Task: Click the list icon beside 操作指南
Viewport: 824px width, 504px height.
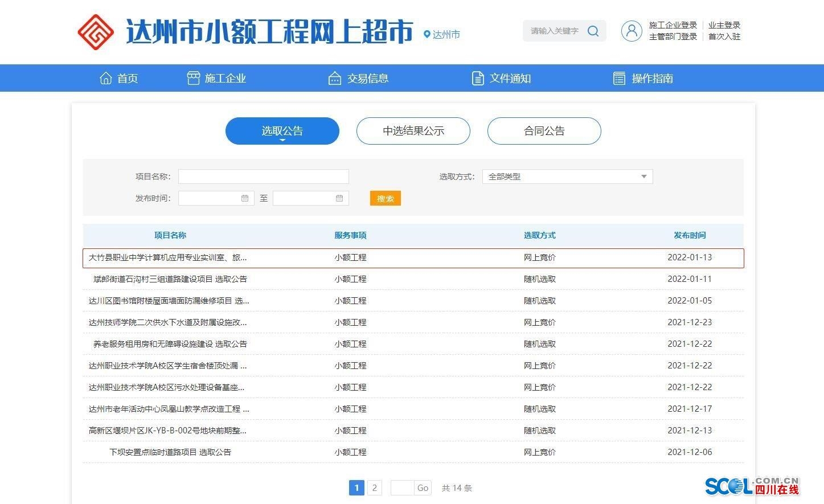Action: click(x=620, y=78)
